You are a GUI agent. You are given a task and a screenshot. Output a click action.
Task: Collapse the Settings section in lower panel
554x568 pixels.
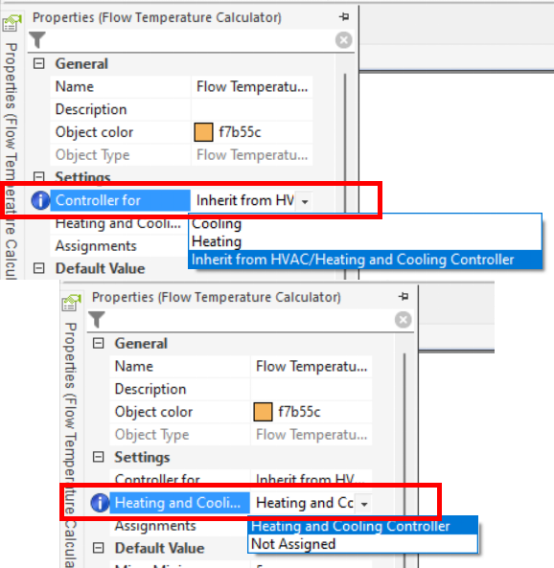coord(98,457)
